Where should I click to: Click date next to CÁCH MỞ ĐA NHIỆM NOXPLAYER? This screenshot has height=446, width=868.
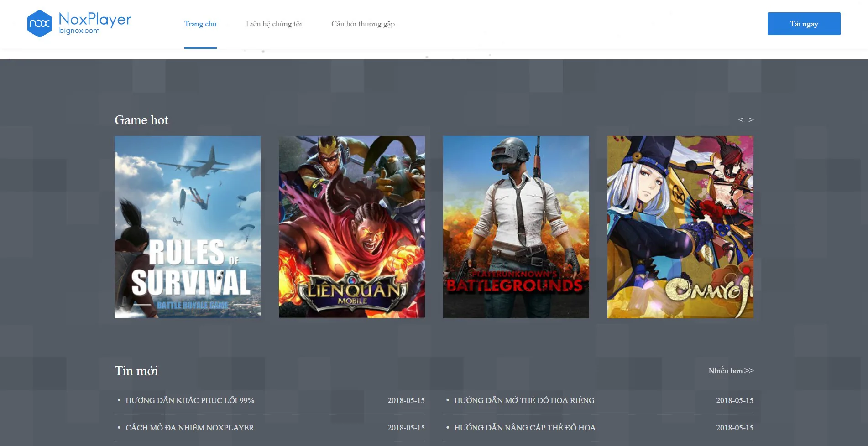[x=406, y=428]
